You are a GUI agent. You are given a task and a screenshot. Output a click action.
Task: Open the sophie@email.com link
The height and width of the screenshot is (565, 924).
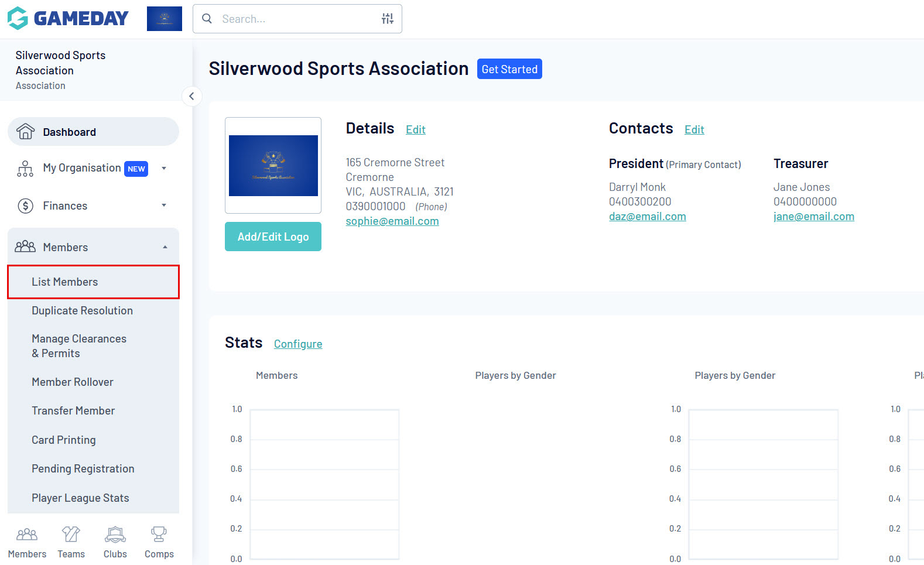392,221
